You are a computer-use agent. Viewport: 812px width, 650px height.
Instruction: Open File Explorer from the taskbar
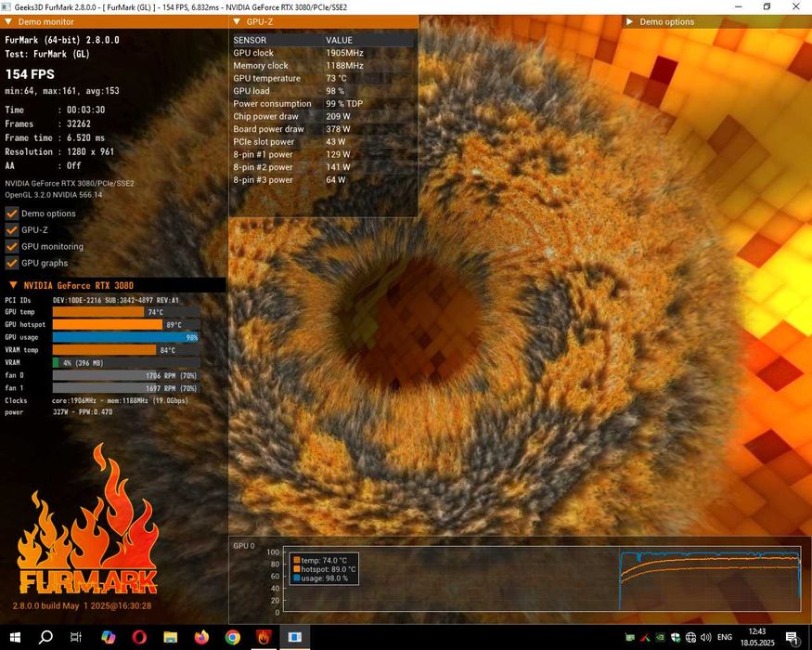pos(171,637)
